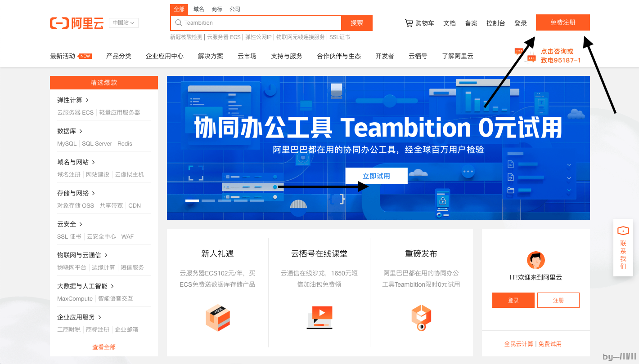Open the 云服务器ECS102元/年 offer description
This screenshot has height=364, width=639.
click(218, 279)
